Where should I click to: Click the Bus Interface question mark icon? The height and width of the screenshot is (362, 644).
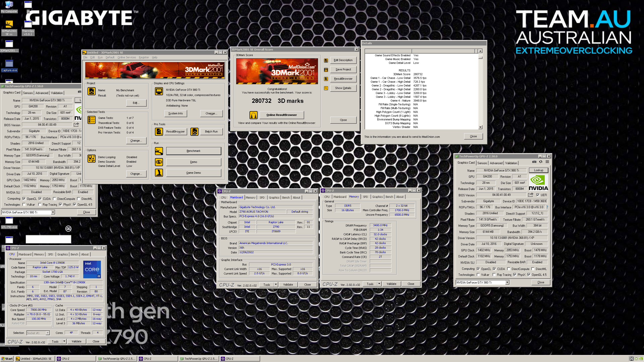[x=547, y=207]
